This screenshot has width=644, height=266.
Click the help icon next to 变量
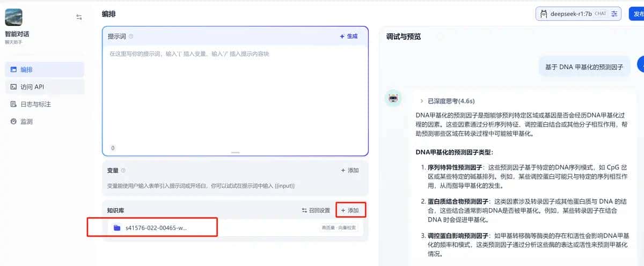(x=123, y=171)
